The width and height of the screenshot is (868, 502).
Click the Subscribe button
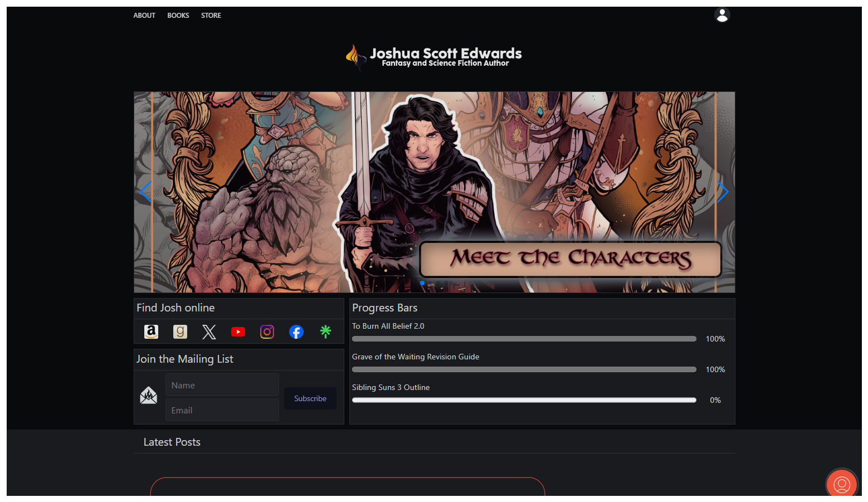(x=310, y=398)
